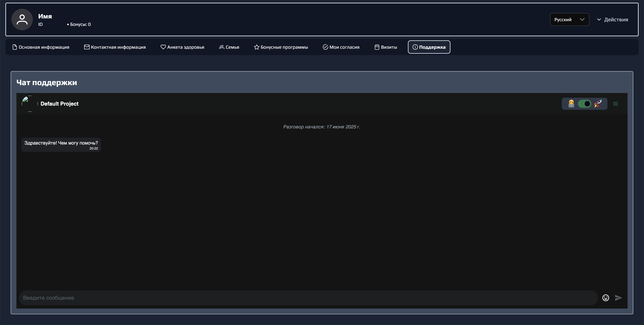Click the Default Project title
Screen dimensions: 644x325
click(60, 104)
